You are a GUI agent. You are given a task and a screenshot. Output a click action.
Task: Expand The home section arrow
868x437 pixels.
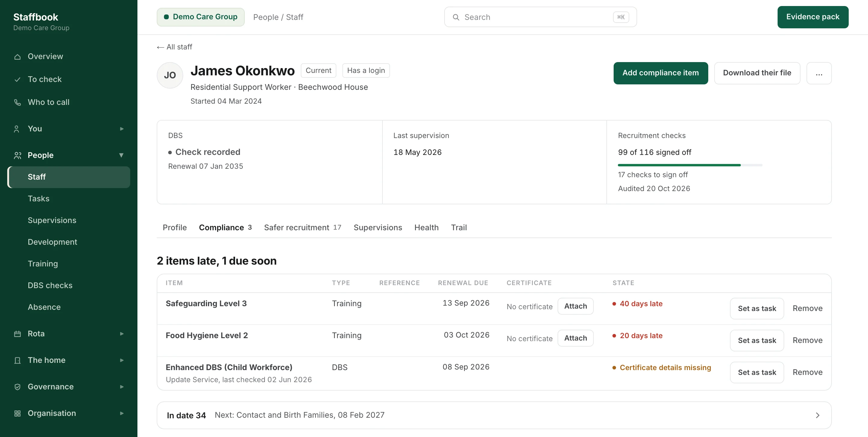[122, 360]
